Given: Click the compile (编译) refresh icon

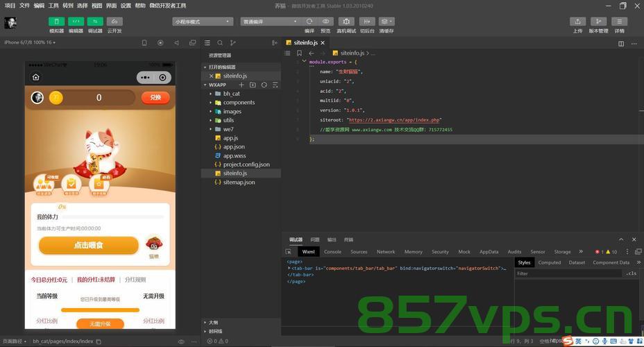Looking at the screenshot, I should [310, 22].
